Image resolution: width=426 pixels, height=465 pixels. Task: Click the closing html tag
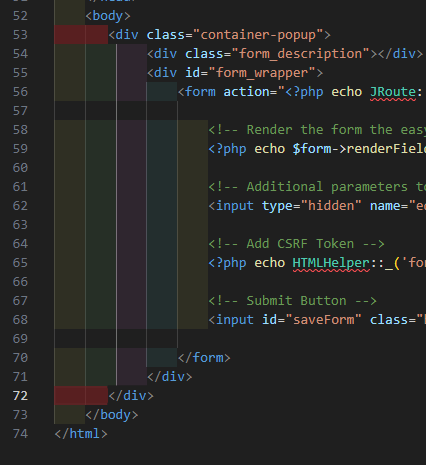click(81, 434)
